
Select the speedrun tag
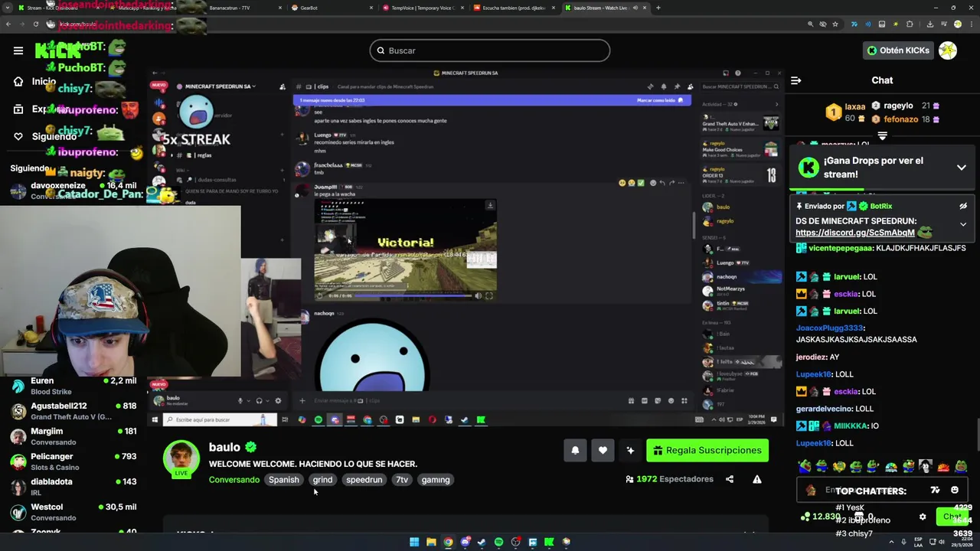[364, 480]
